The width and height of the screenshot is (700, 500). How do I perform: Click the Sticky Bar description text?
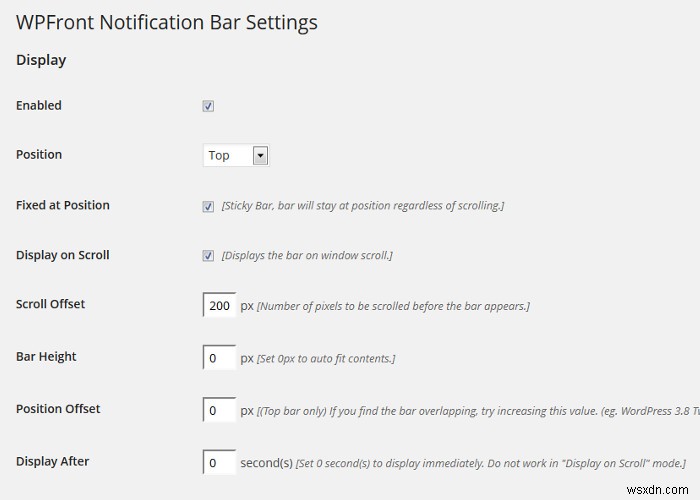click(362, 206)
